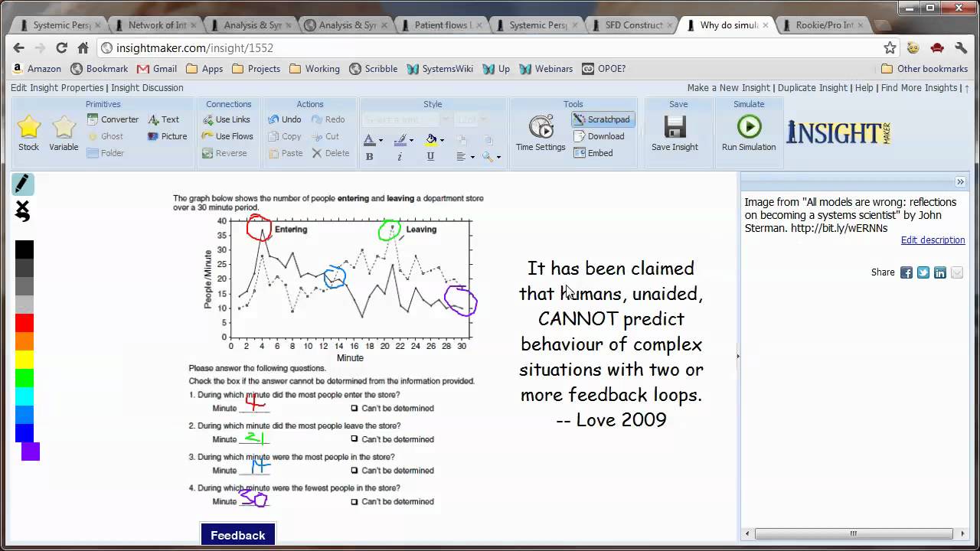Open the Other bookmarks folder
Image resolution: width=980 pixels, height=551 pixels.
coord(924,68)
